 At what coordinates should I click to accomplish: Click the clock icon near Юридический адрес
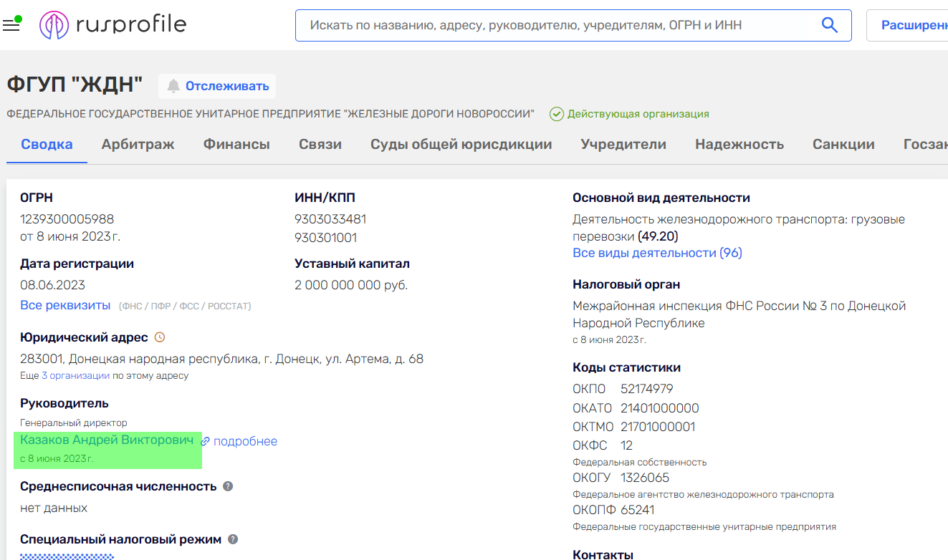[x=160, y=337]
